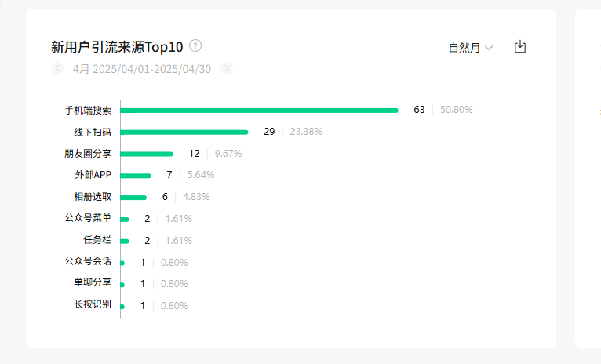Click the 单聊分享 source label
This screenshot has width=601, height=364.
93,282
